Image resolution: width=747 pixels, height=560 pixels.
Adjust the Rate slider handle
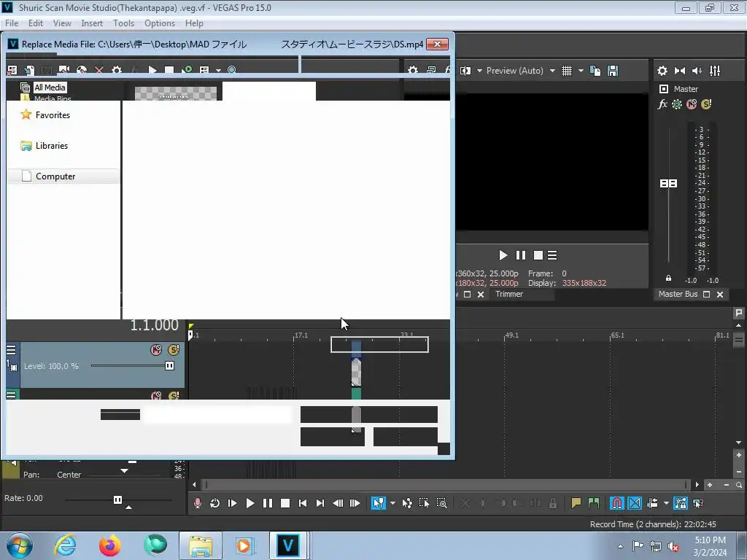(117, 499)
